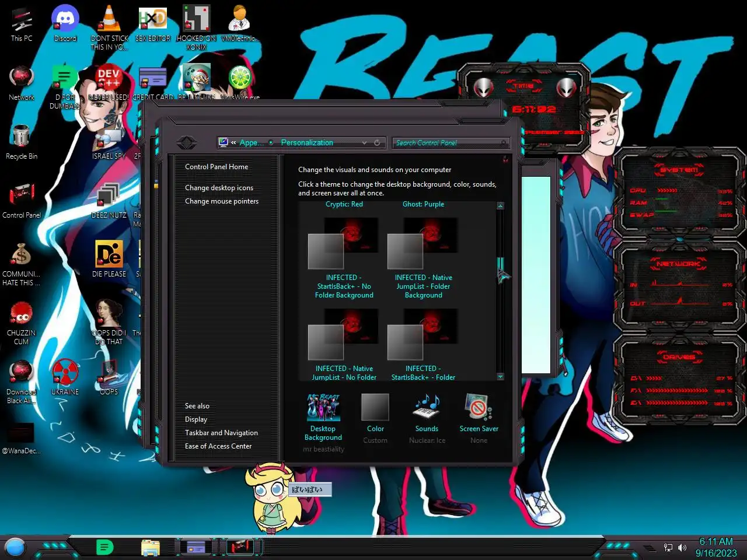Refresh the Personalization window
The image size is (747, 560).
[x=377, y=142]
